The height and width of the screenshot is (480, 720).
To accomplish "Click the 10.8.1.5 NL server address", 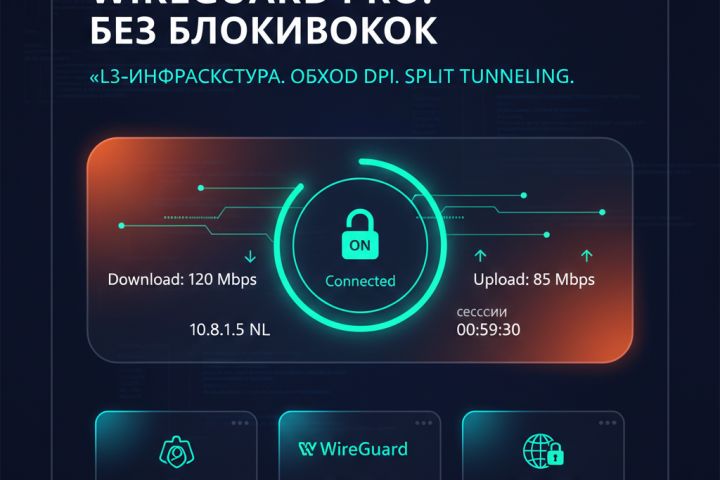I will click(230, 329).
